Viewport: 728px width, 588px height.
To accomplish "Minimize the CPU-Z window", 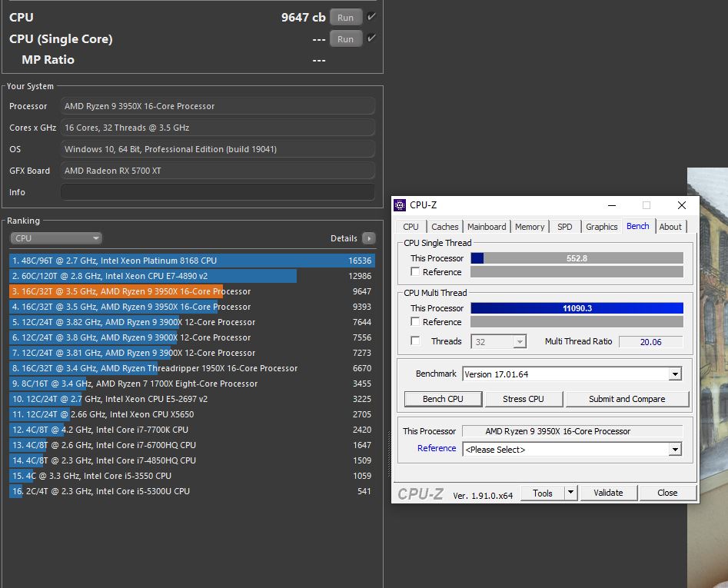I will pyautogui.click(x=612, y=205).
